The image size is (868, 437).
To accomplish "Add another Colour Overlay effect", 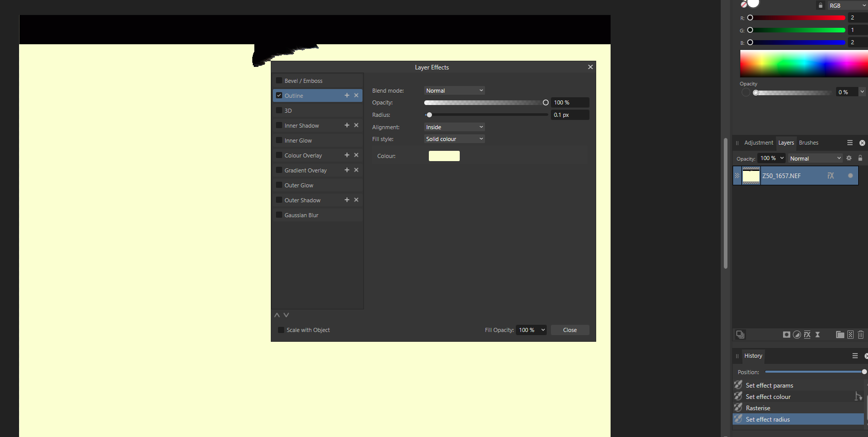I will tap(347, 155).
